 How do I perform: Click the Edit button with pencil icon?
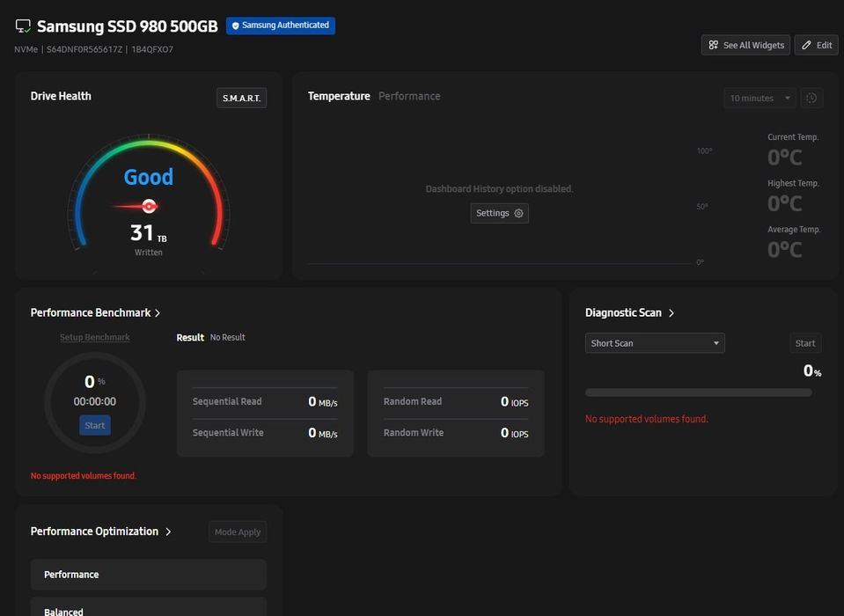817,45
